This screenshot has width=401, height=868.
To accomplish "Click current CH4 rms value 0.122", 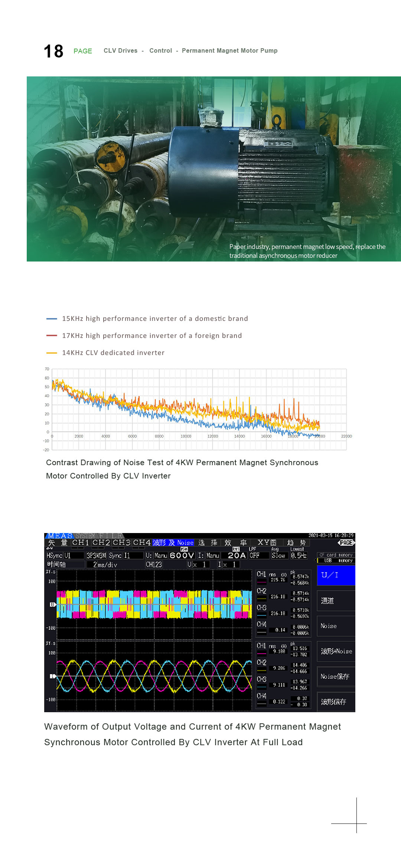I will coord(279,701).
